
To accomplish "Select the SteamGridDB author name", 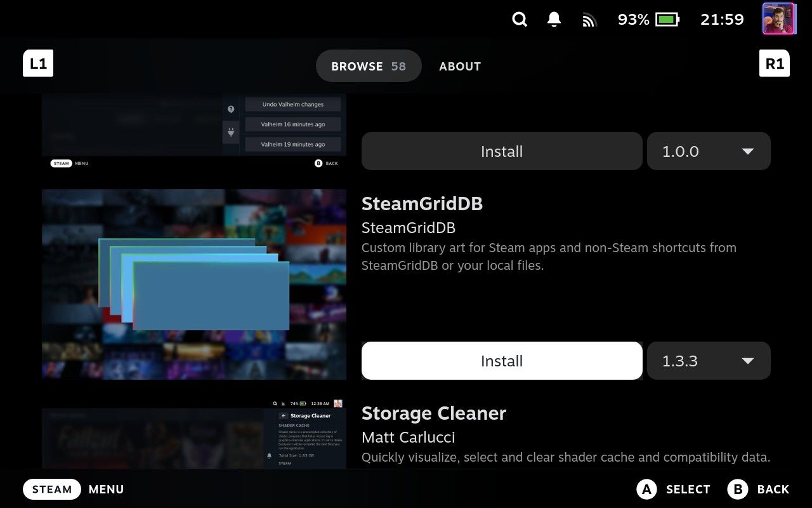I will (409, 228).
